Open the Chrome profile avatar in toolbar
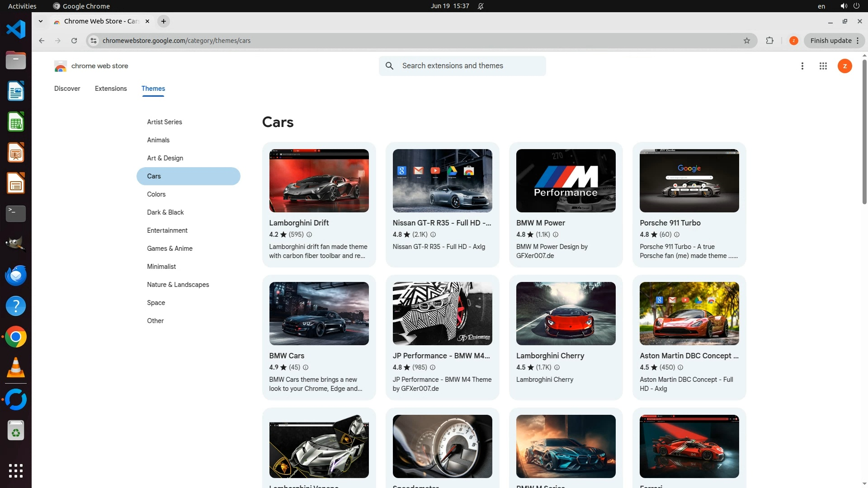868x488 pixels. (793, 41)
